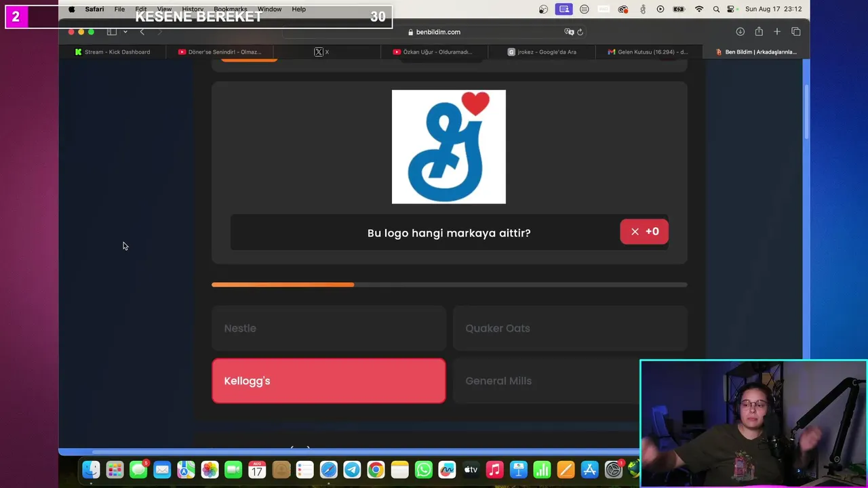Open the Window menu
Image resolution: width=868 pixels, height=488 pixels.
(x=269, y=9)
